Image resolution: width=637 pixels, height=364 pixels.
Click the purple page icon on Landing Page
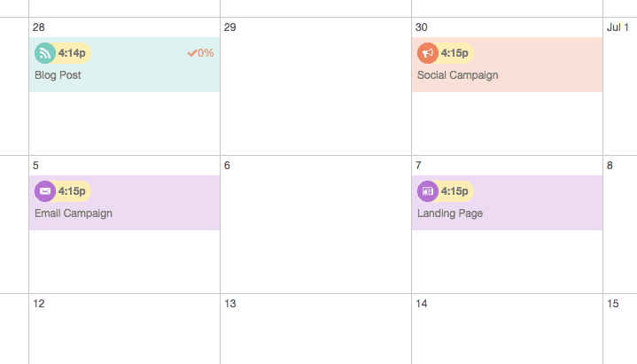click(x=428, y=191)
